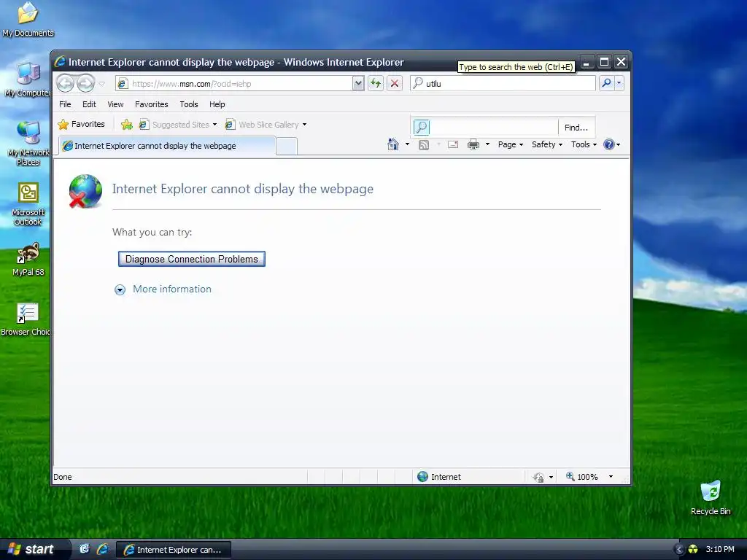Open Web Slice Gallery dropdown
Image resolution: width=747 pixels, height=560 pixels.
(266, 125)
